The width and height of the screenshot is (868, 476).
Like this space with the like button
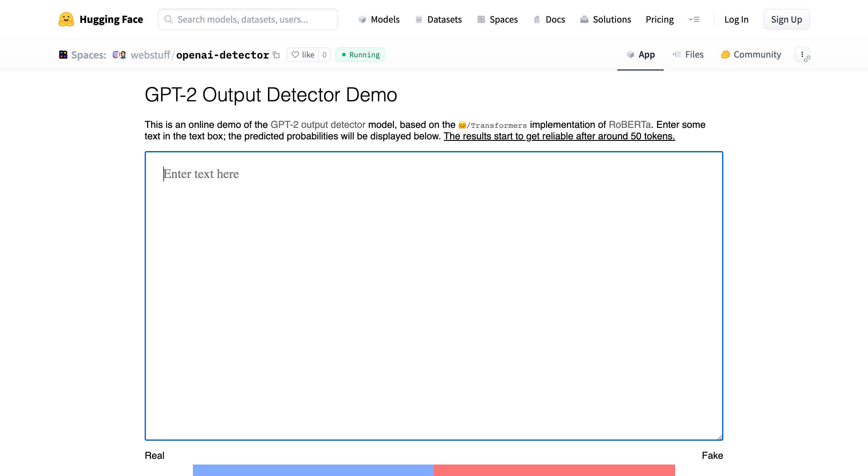[303, 55]
